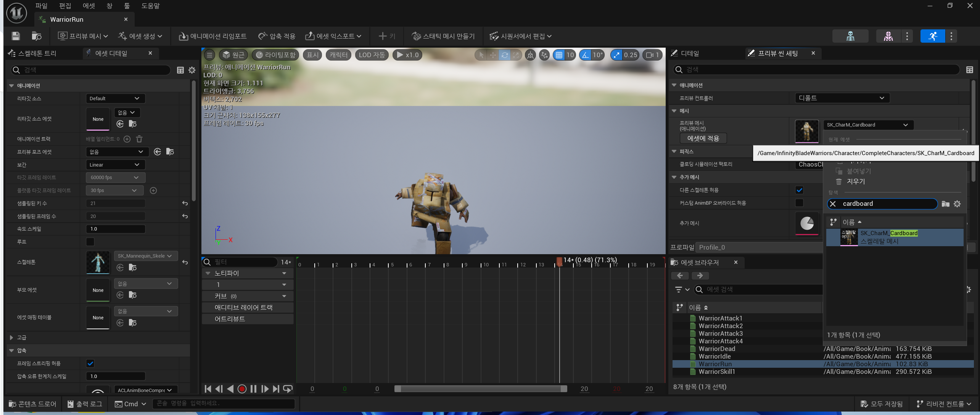Open the asset picker settings gear
Image resolution: width=980 pixels, height=415 pixels.
(957, 204)
